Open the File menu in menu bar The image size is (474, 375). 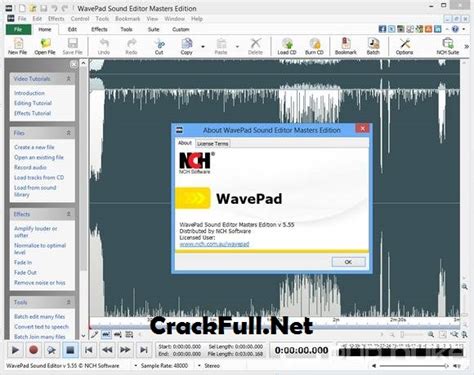pyautogui.click(x=22, y=19)
